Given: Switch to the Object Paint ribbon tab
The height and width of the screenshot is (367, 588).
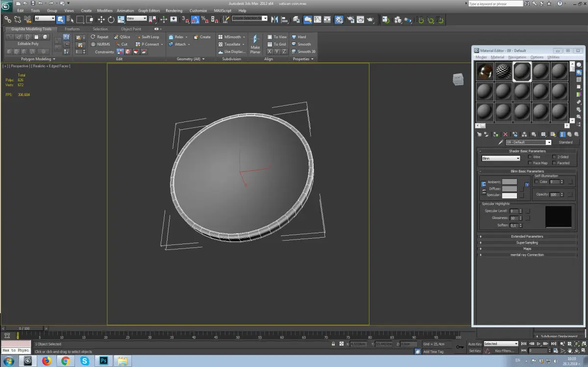Looking at the screenshot, I should click(131, 29).
